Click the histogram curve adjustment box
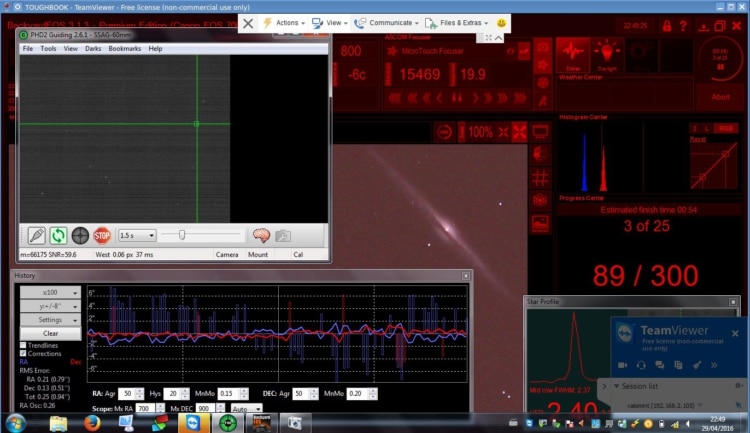This screenshot has width=750, height=433. click(714, 166)
